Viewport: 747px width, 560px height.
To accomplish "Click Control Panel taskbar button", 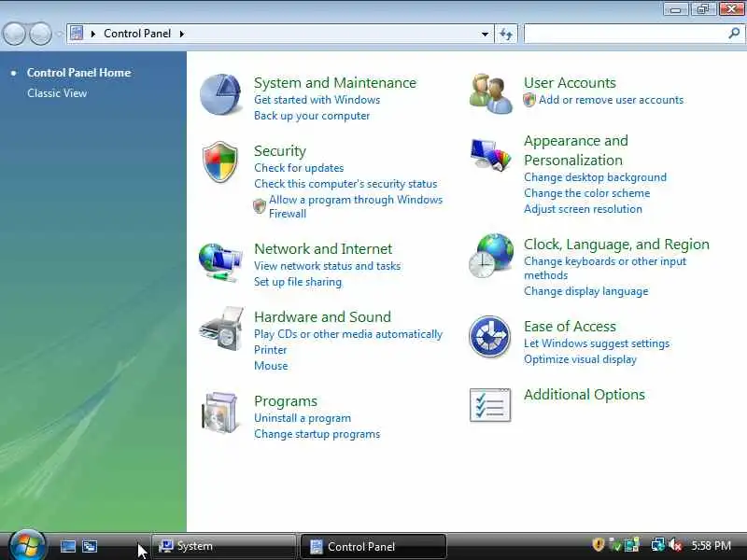I will 373,546.
